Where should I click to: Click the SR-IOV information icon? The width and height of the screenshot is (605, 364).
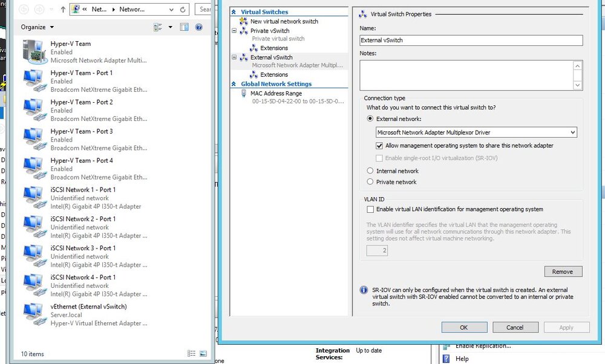pyautogui.click(x=364, y=290)
